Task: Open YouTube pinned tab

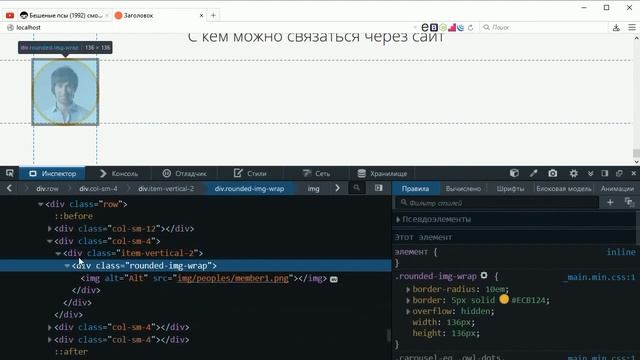Action: (x=10, y=16)
